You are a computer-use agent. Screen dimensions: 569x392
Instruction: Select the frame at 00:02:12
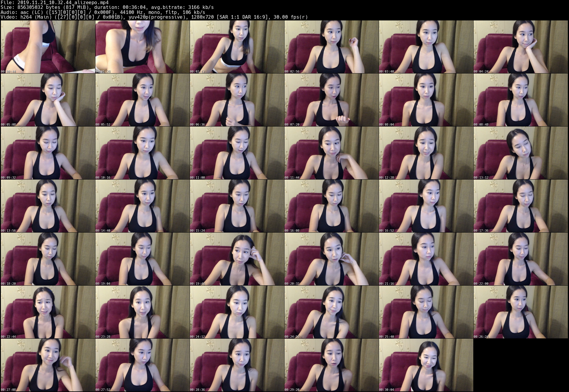pos(237,47)
